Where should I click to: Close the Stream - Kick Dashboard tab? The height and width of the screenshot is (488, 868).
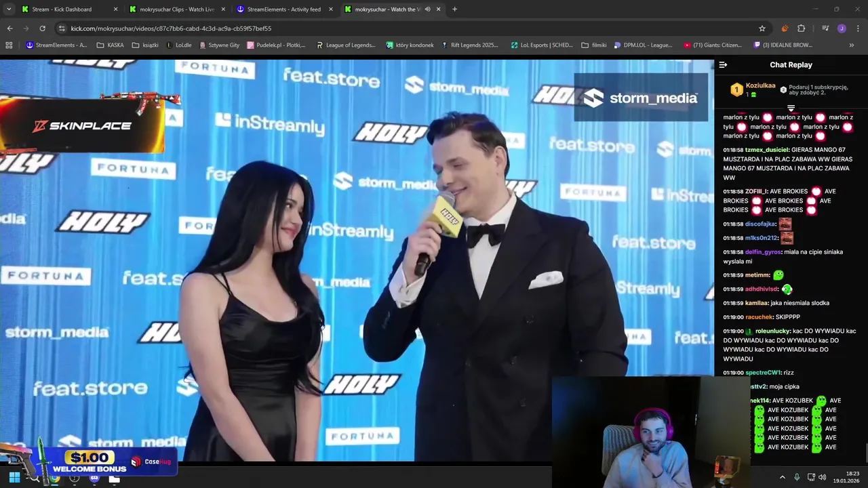(x=115, y=9)
